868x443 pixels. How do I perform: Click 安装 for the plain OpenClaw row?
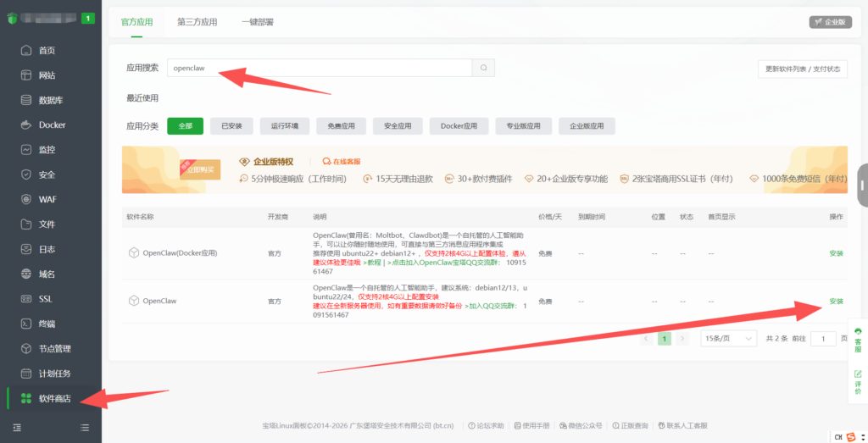836,302
